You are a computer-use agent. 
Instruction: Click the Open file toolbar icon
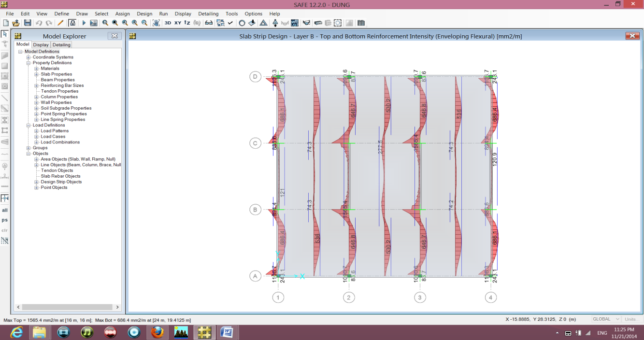click(16, 23)
